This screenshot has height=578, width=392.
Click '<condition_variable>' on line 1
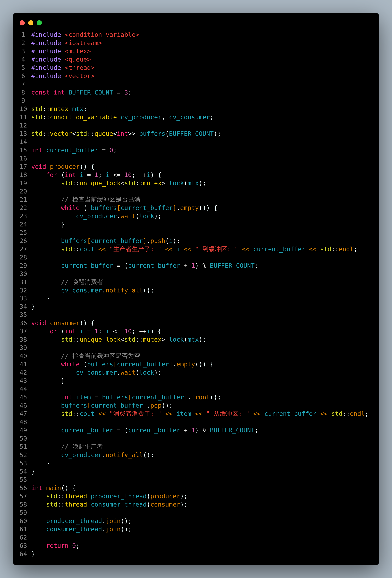102,35
